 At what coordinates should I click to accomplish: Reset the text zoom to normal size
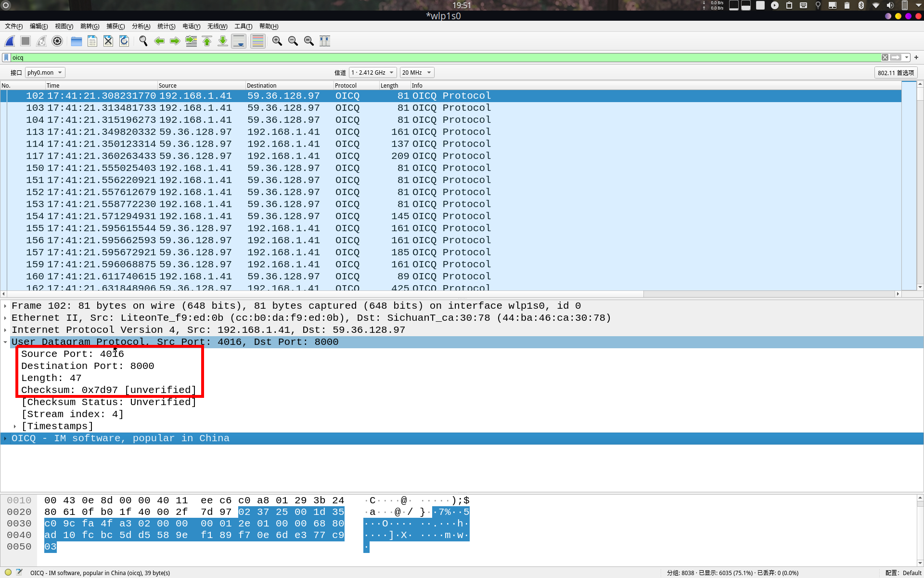click(309, 41)
